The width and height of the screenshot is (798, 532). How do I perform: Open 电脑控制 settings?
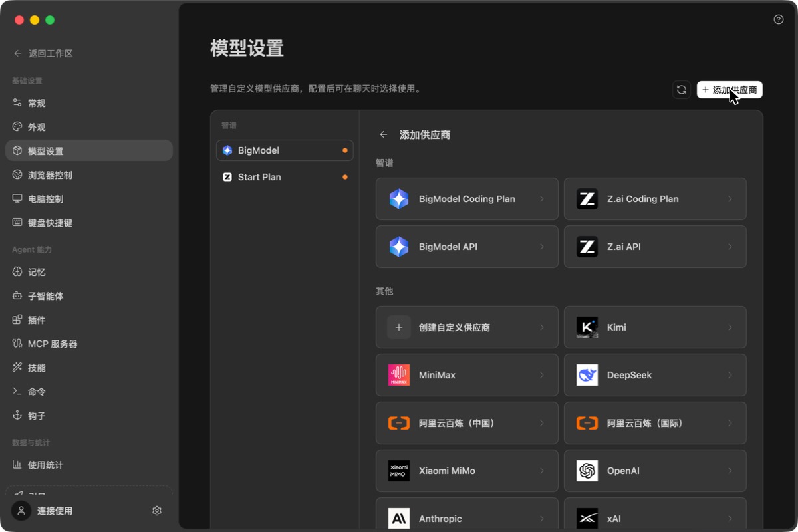click(89, 199)
